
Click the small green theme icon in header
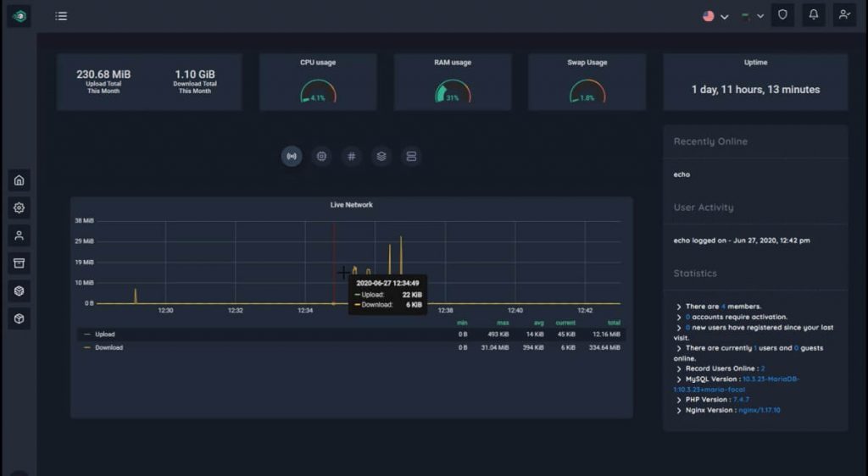coord(746,17)
